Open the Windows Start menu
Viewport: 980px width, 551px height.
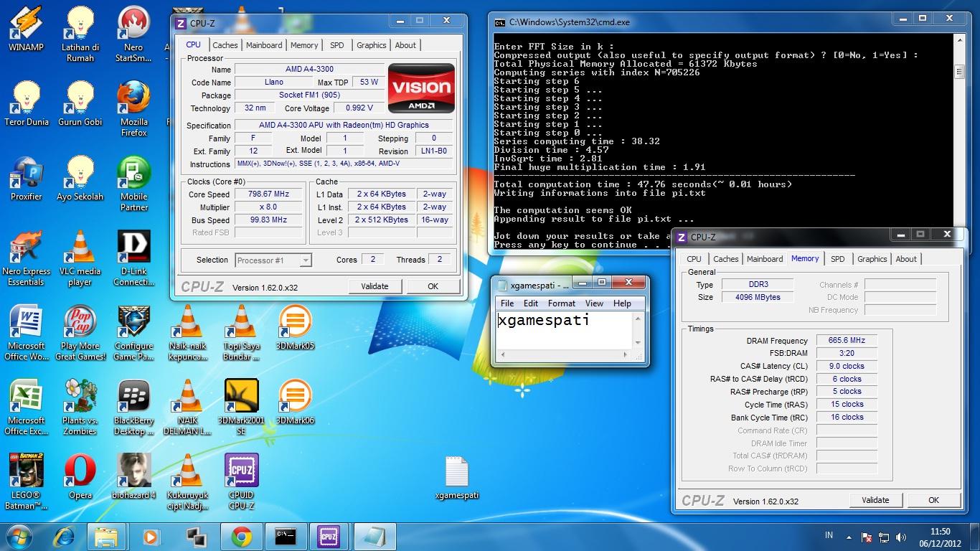click(x=19, y=537)
